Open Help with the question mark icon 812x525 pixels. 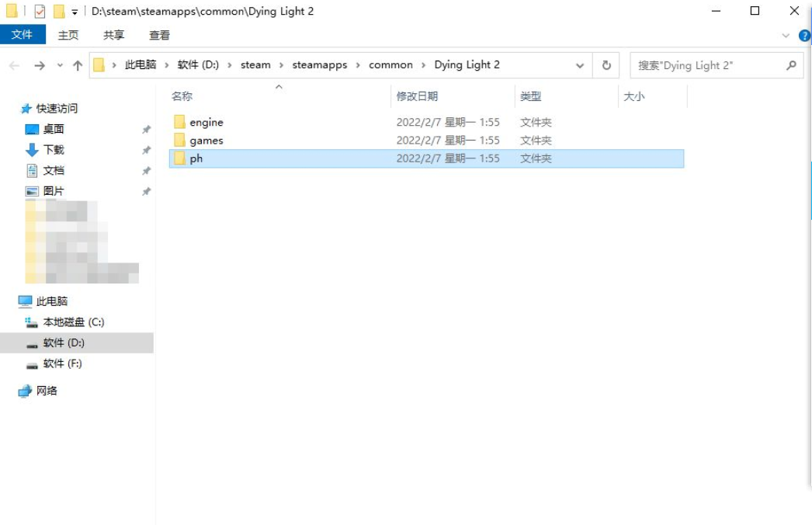click(x=804, y=35)
